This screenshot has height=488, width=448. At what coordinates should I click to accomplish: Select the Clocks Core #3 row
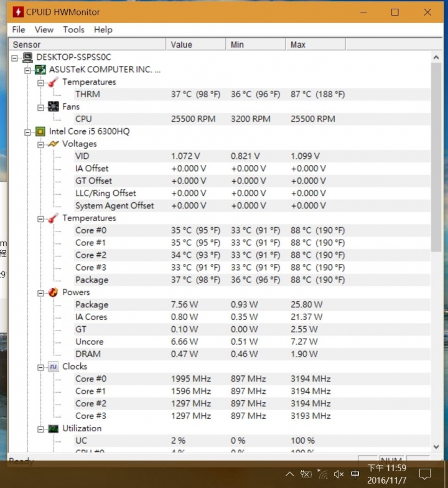point(252,416)
